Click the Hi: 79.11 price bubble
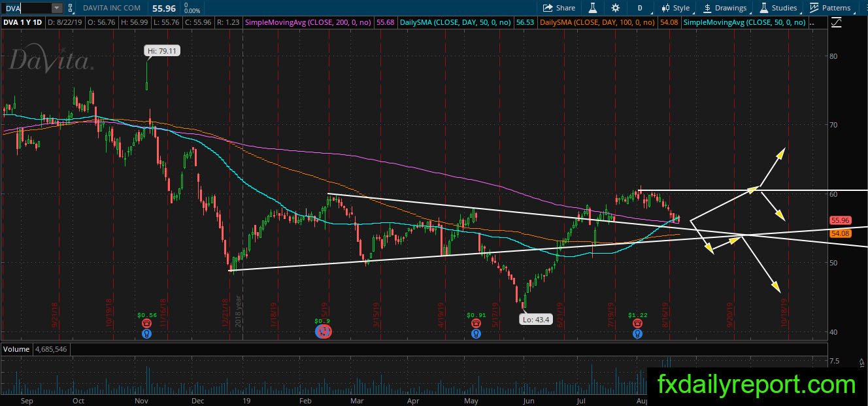Screen dimensions: 868x406 click(162, 50)
